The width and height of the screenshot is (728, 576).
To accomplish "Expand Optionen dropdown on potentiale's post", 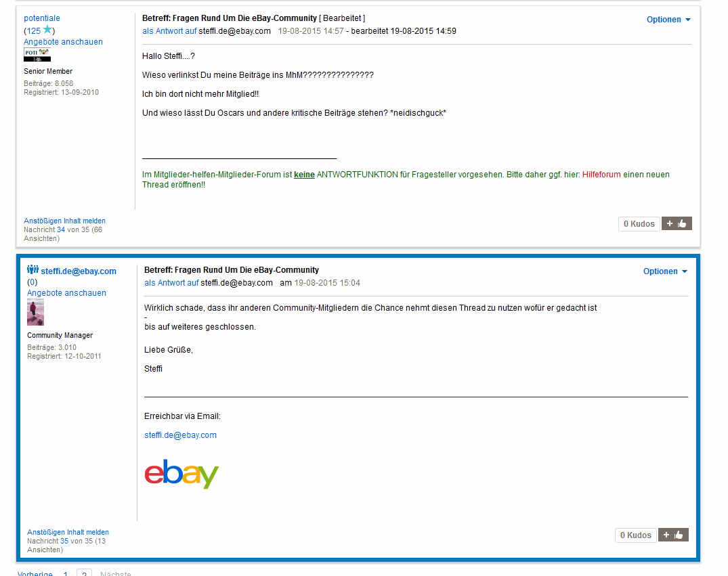I will coord(668,20).
